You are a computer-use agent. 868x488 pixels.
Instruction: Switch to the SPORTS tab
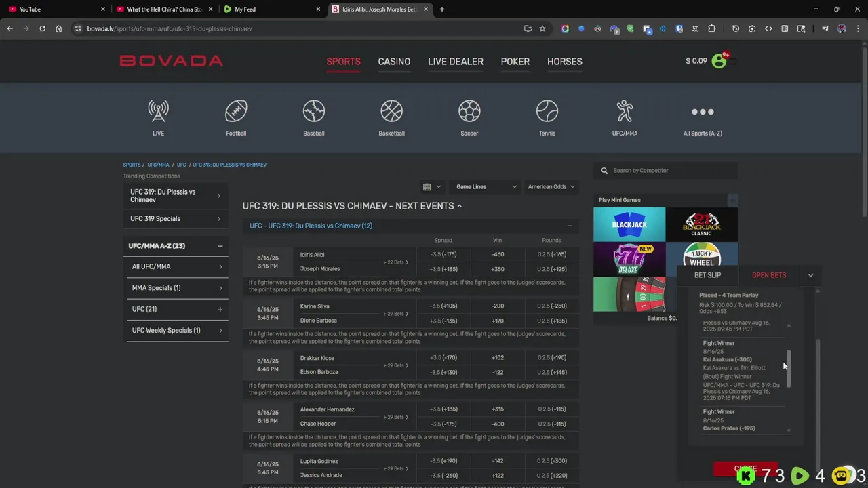click(x=343, y=62)
